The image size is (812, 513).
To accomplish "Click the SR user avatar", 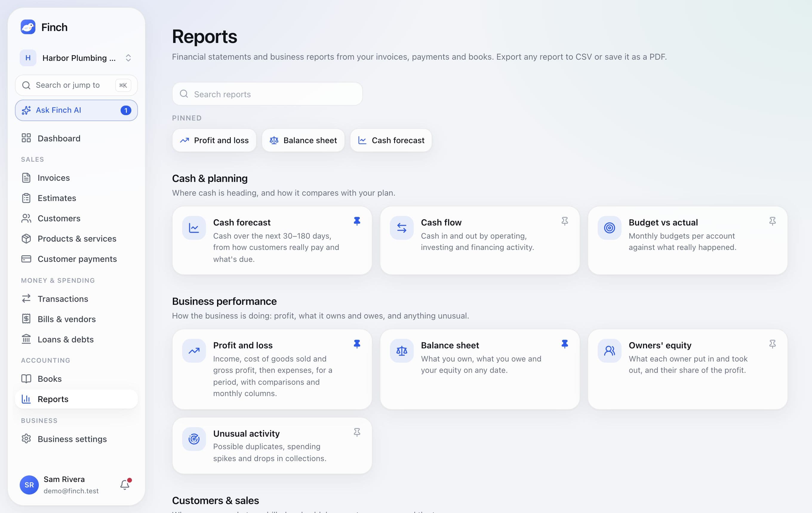I will (x=29, y=485).
